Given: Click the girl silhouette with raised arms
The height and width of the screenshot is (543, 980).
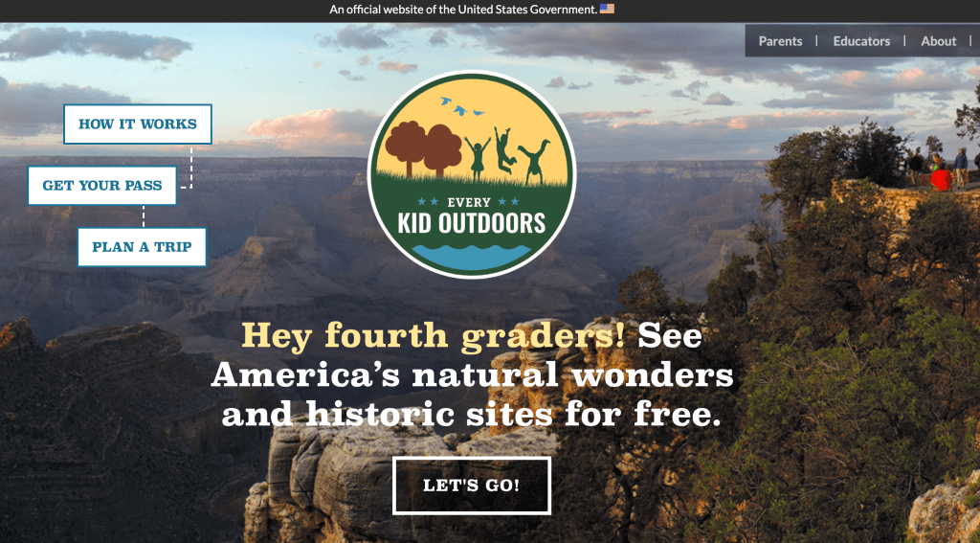Looking at the screenshot, I should point(478,159).
